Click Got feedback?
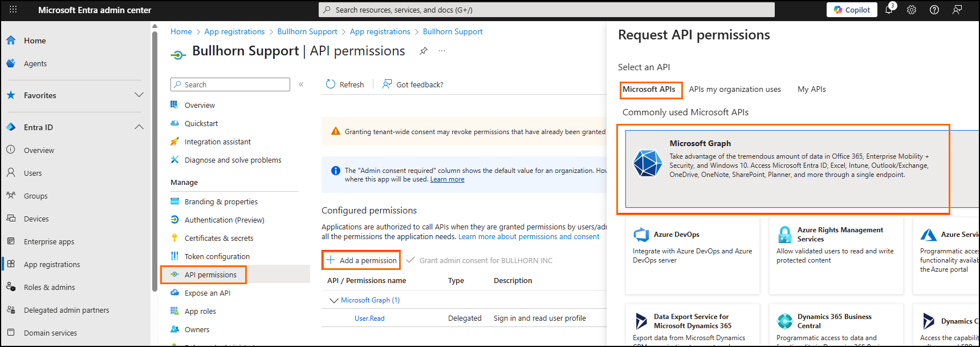This screenshot has width=980, height=347. point(413,84)
